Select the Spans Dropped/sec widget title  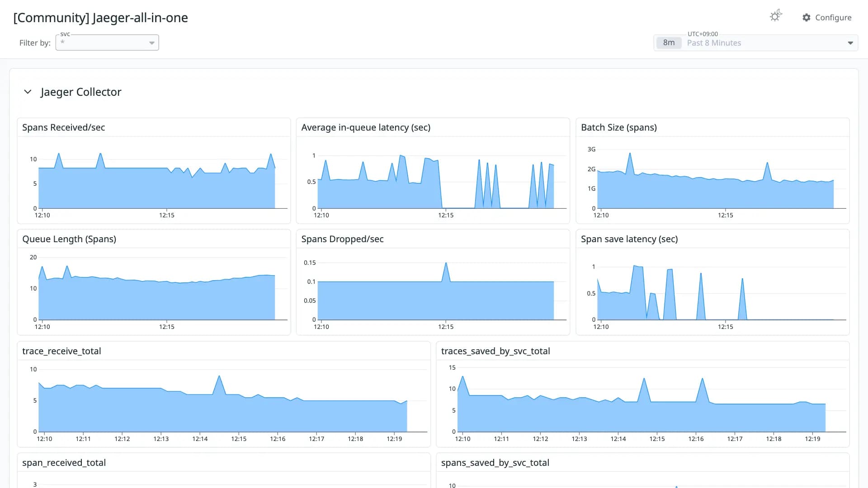point(342,239)
